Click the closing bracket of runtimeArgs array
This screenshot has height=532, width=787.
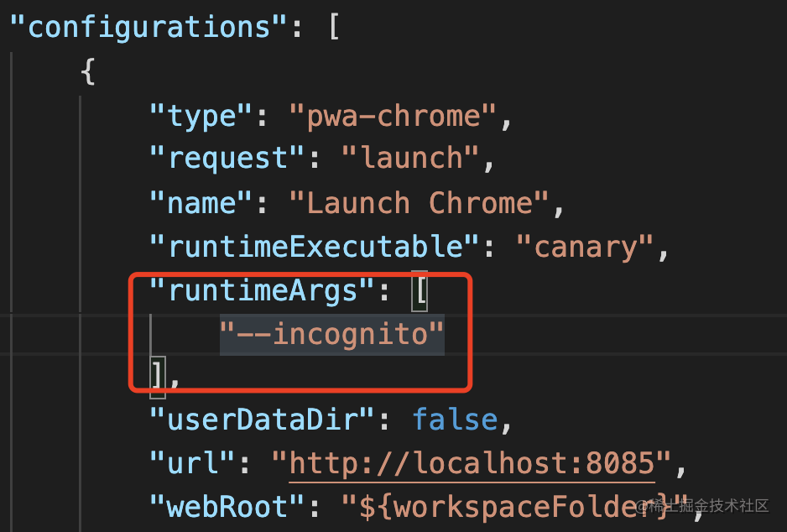[x=158, y=378]
